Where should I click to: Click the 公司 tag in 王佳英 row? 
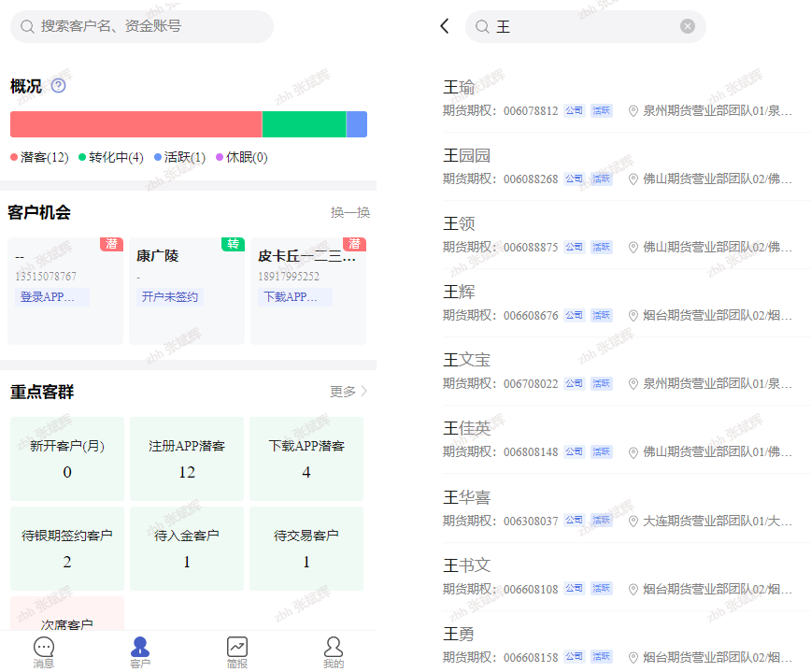(574, 451)
